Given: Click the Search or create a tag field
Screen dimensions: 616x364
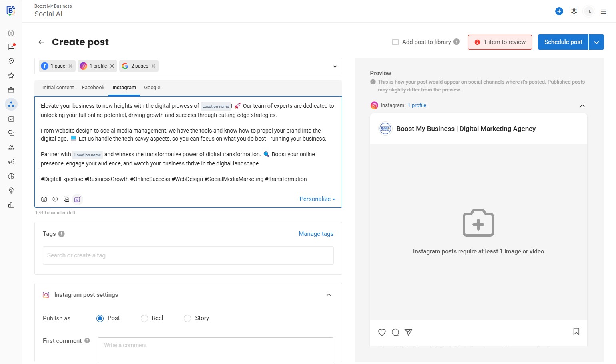Looking at the screenshot, I should pos(188,255).
